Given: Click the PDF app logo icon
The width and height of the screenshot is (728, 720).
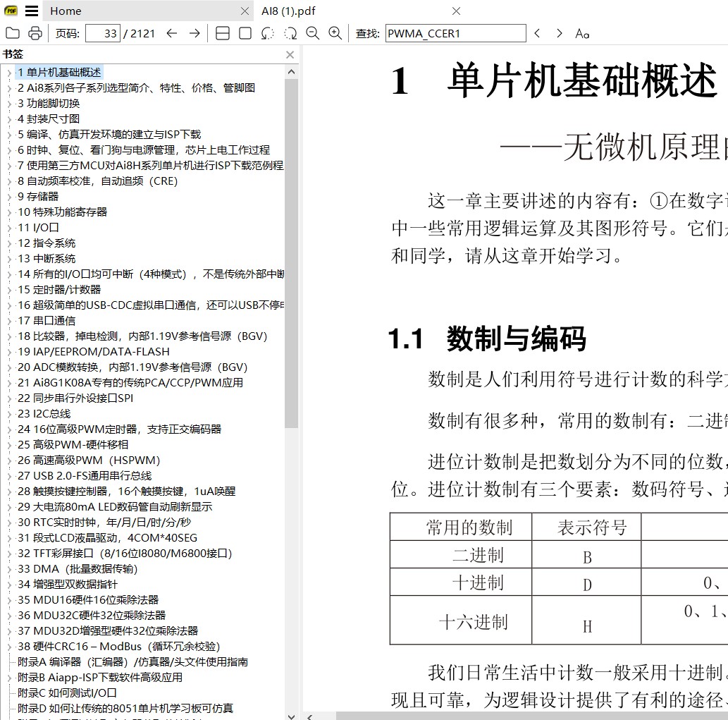Looking at the screenshot, I should pyautogui.click(x=11, y=11).
